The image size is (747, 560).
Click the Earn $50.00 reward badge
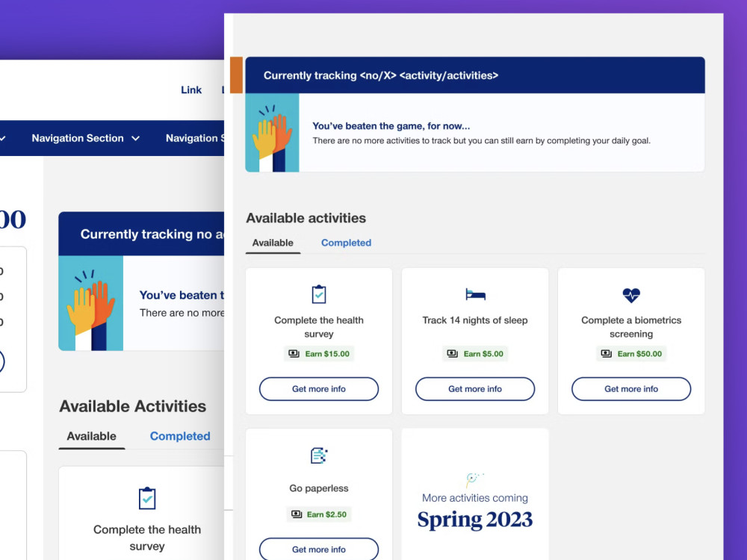coord(631,354)
